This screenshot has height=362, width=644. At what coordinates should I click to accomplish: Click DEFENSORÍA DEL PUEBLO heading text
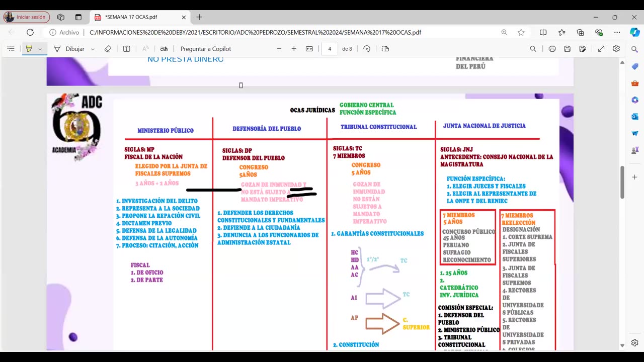coord(267,129)
